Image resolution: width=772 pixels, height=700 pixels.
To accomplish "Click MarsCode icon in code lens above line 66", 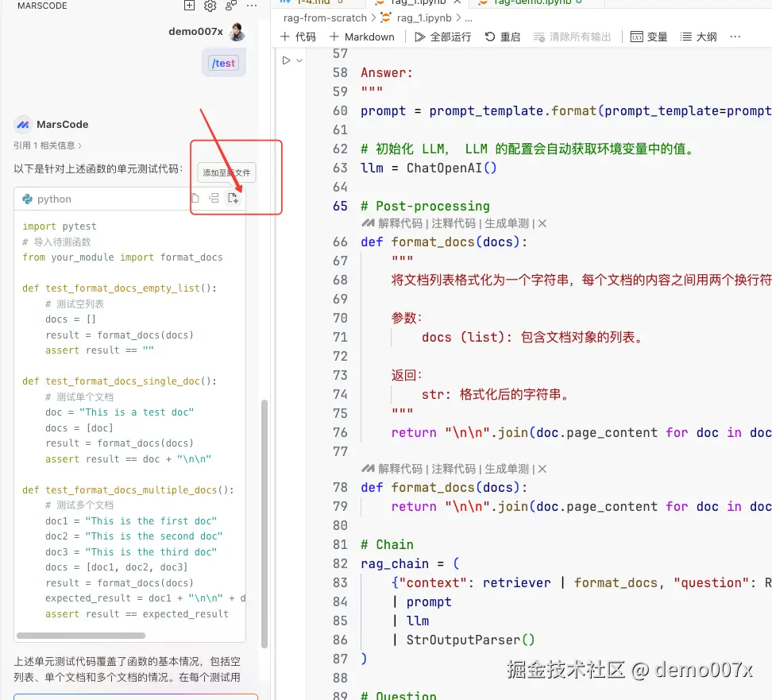I will pos(368,223).
